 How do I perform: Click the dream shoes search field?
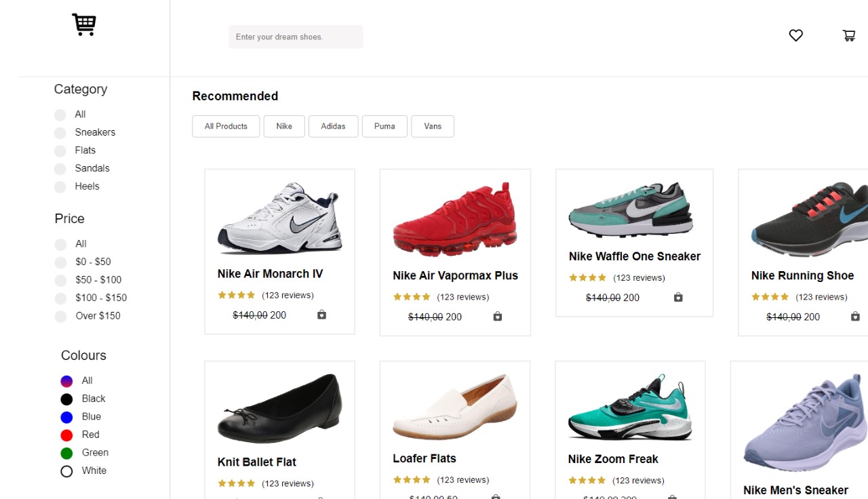click(x=296, y=37)
